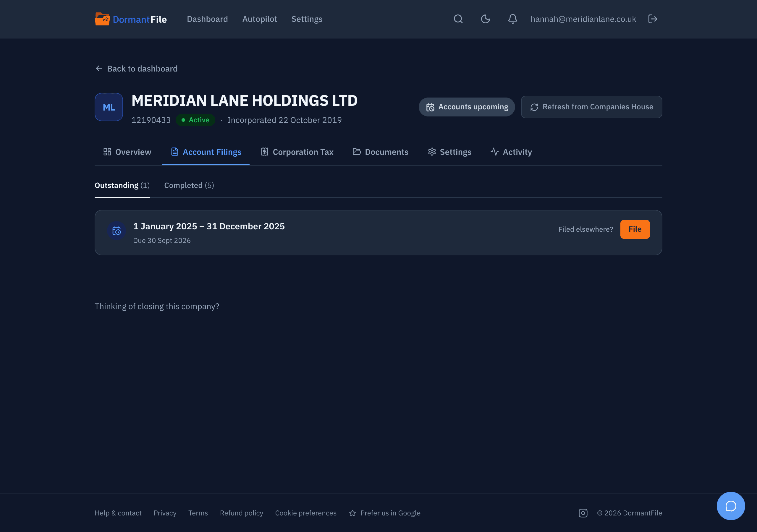Open the Overview tab
757x532 pixels.
pos(127,152)
